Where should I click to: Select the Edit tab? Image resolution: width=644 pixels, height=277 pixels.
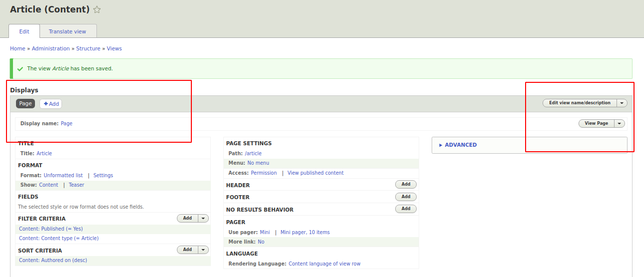[24, 31]
